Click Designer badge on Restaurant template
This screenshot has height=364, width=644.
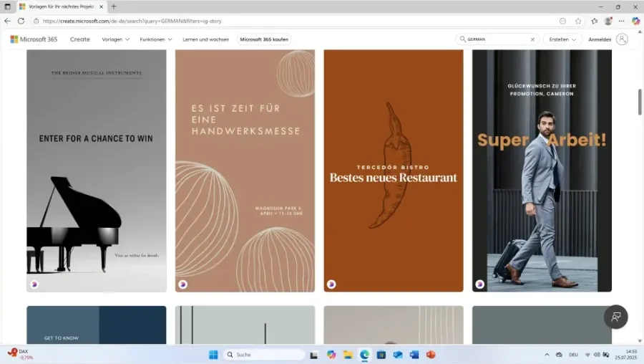pyautogui.click(x=331, y=284)
